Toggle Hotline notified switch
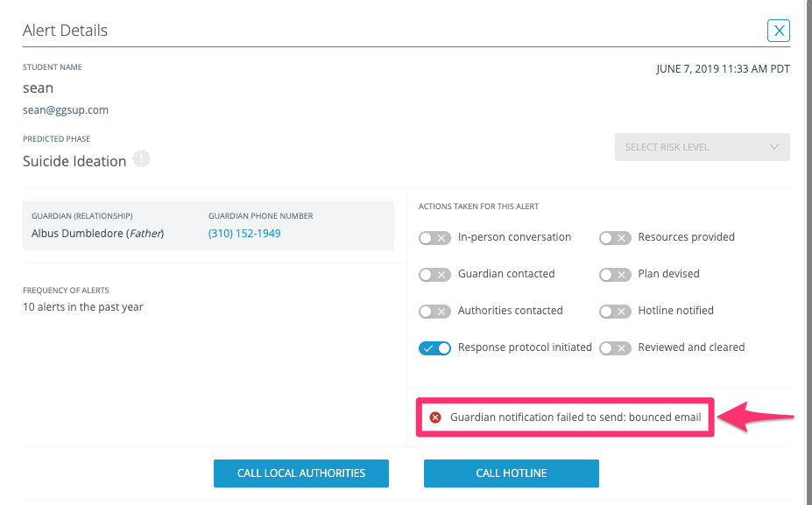Viewport: 812px width, 505px height. tap(615, 312)
